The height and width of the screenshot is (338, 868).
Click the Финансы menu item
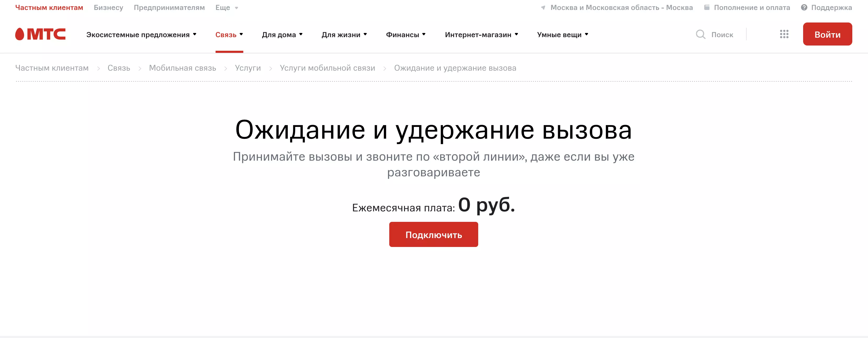click(x=404, y=34)
